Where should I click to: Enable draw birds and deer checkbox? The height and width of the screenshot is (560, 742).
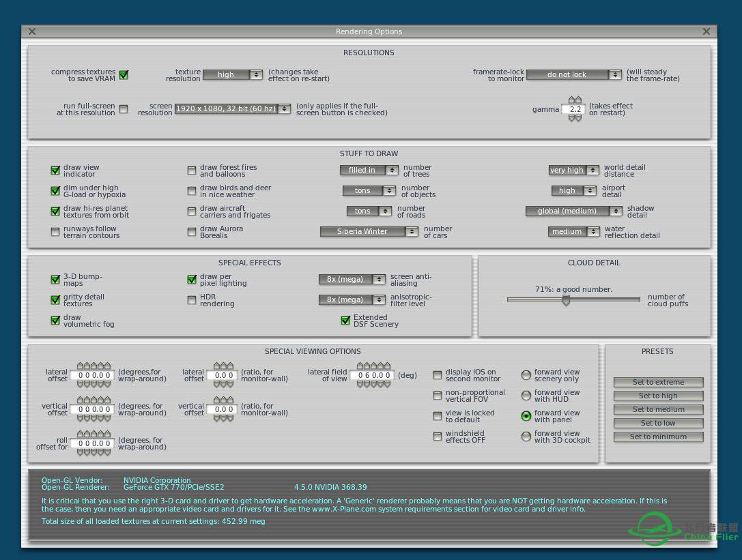click(192, 190)
